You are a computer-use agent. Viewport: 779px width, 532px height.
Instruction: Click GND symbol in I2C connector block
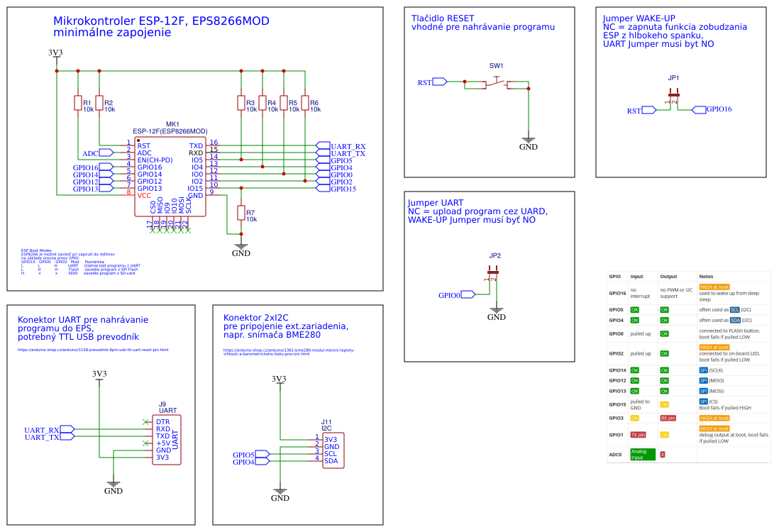click(280, 494)
